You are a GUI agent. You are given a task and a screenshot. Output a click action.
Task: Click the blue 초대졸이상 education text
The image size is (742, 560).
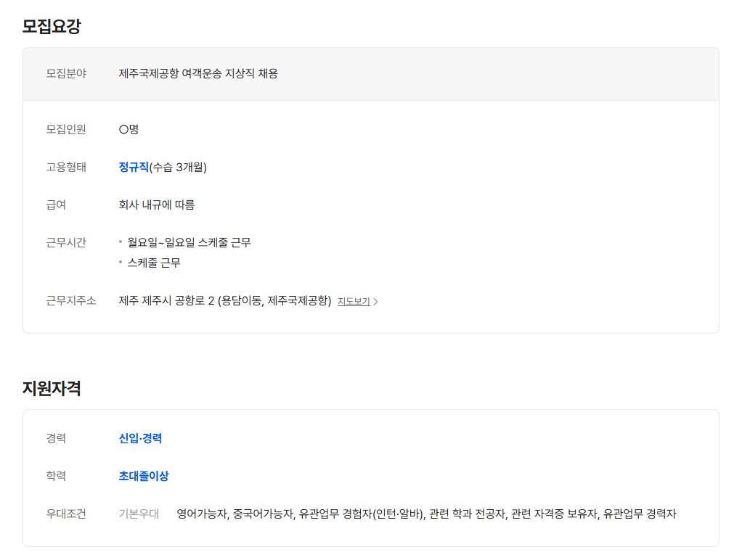pyautogui.click(x=144, y=476)
